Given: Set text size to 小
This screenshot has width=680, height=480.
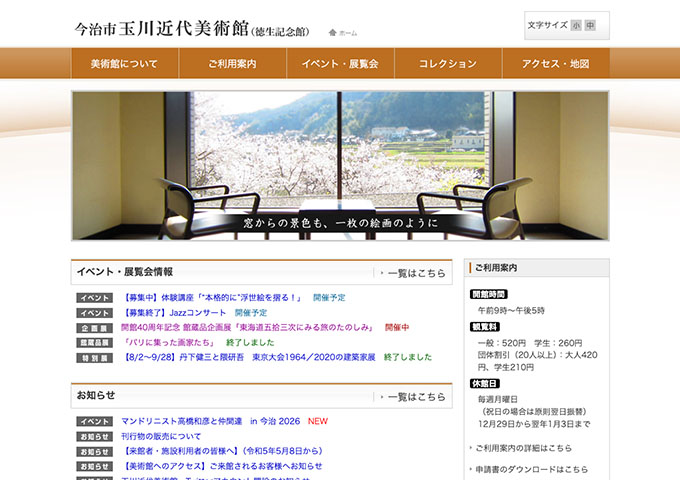Looking at the screenshot, I should coord(576,26).
